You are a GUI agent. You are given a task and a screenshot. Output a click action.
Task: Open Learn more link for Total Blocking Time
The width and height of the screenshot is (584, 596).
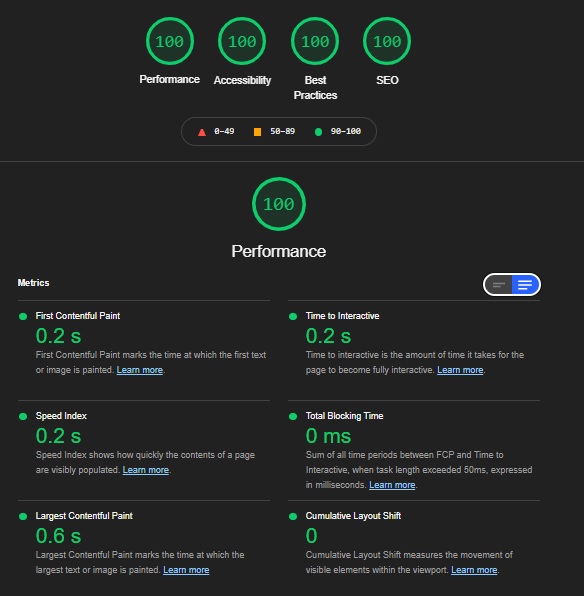[x=392, y=485]
